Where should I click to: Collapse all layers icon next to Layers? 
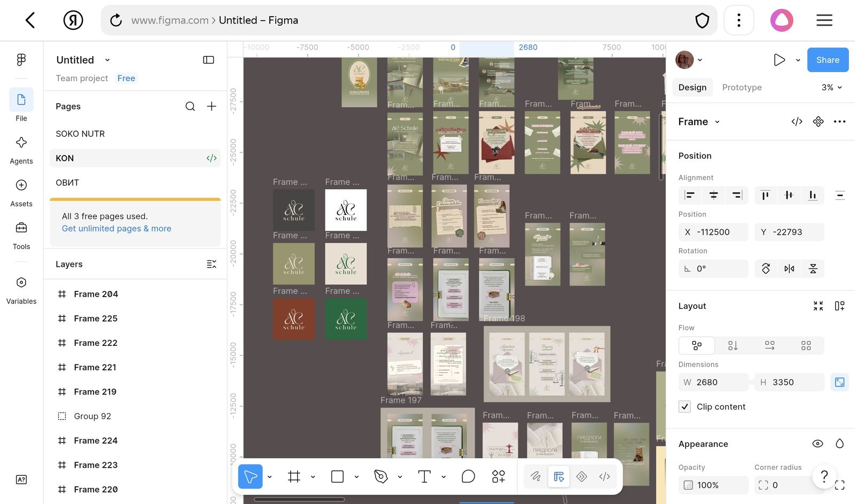[x=212, y=264]
